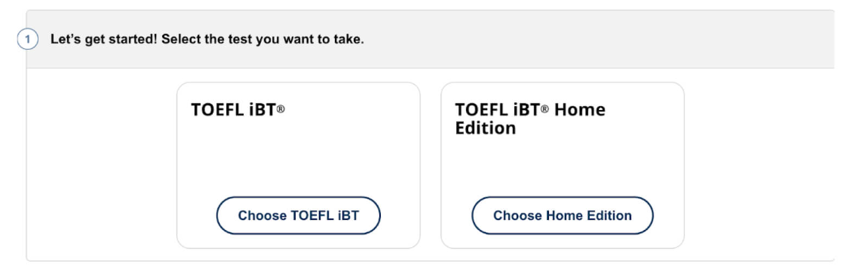The image size is (868, 271).
Task: Click blank area inside Home Edition card
Action: tap(562, 163)
